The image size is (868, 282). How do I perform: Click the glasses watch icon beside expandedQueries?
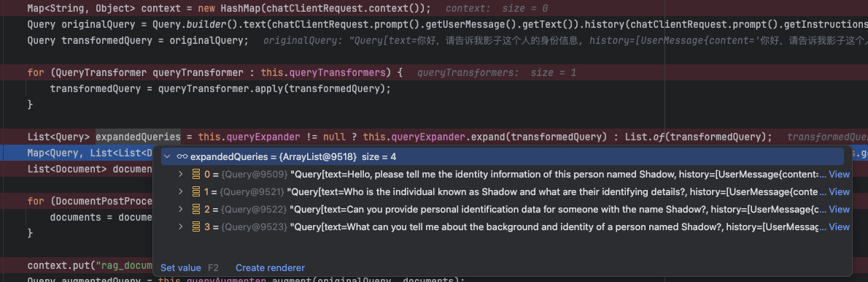coord(182,157)
